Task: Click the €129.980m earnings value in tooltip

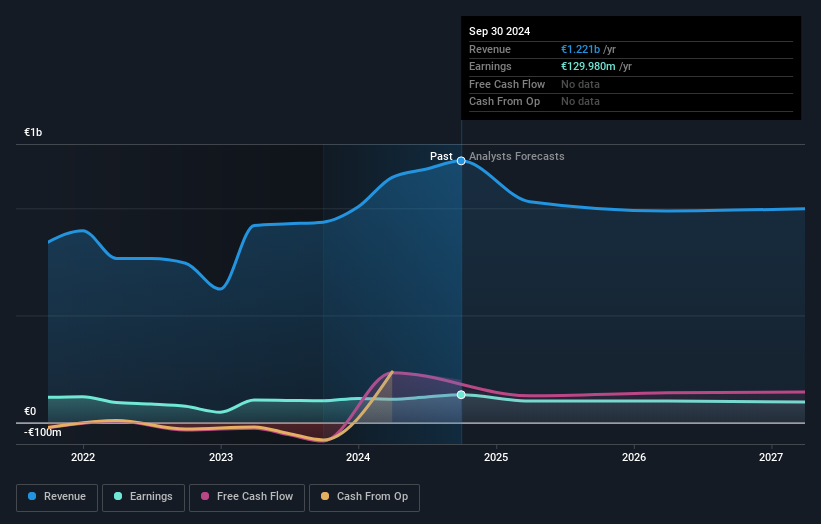Action: (588, 66)
